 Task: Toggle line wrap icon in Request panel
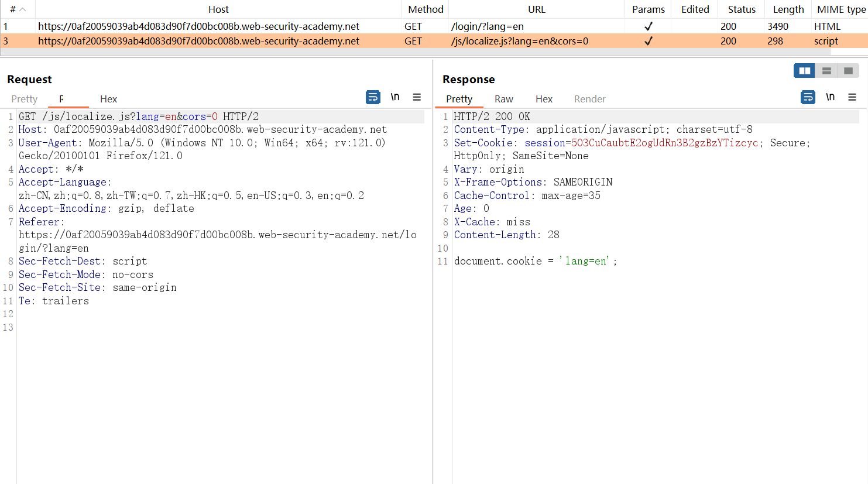tap(373, 97)
